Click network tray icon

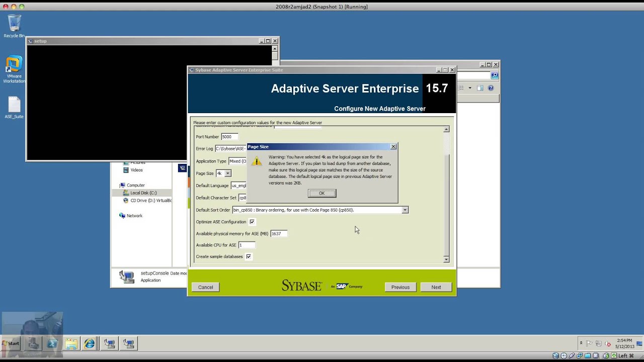(598, 343)
